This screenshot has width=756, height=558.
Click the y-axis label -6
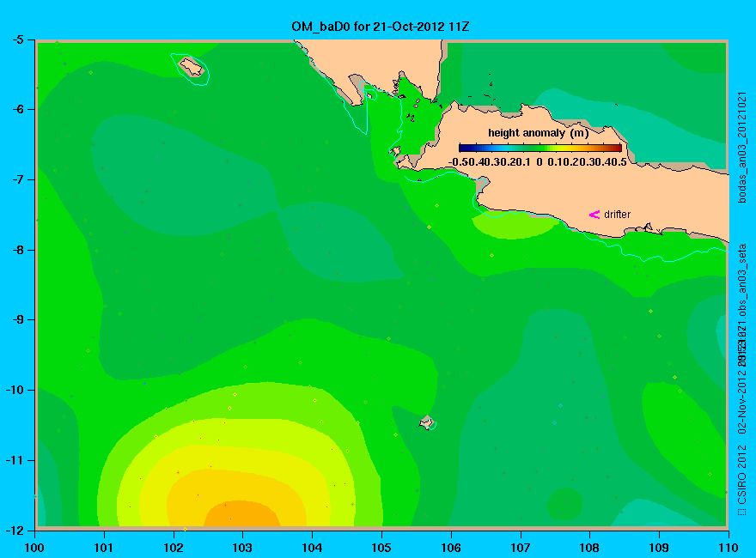point(17,109)
